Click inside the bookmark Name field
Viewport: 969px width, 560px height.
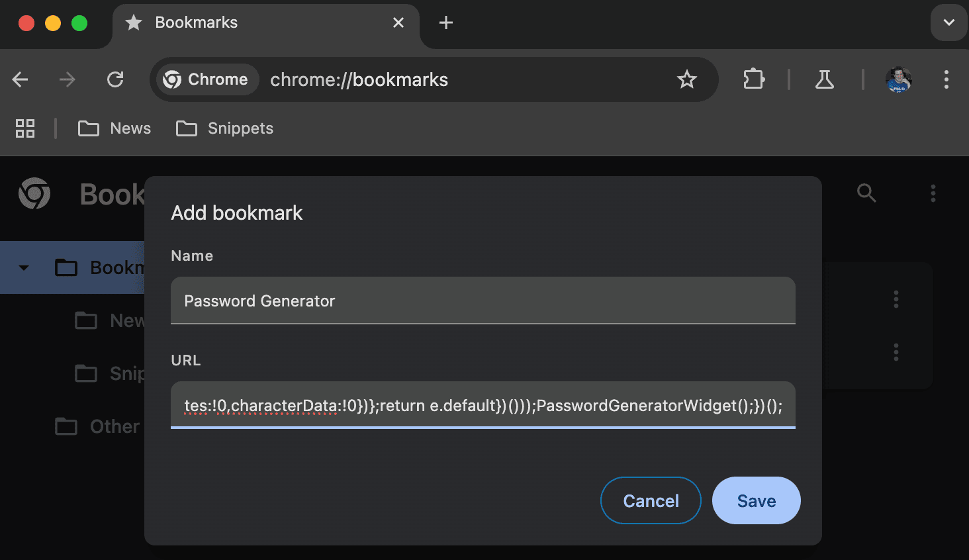pos(483,301)
